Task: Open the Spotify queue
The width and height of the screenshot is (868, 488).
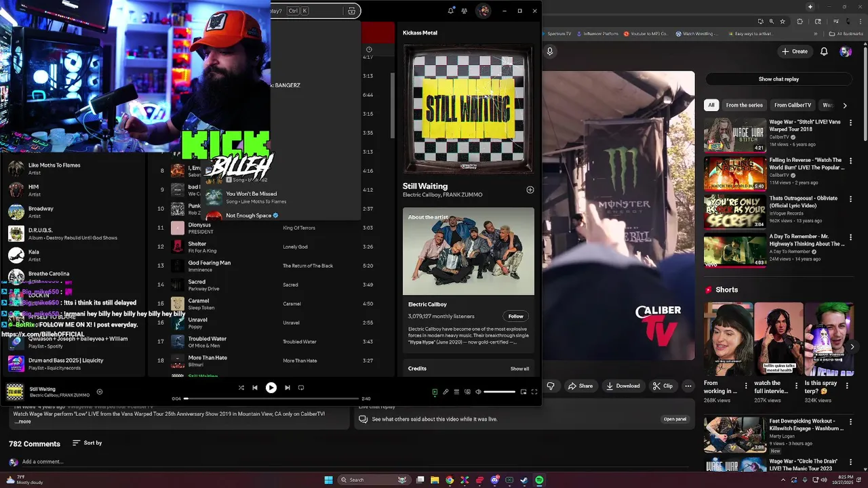Action: (456, 392)
